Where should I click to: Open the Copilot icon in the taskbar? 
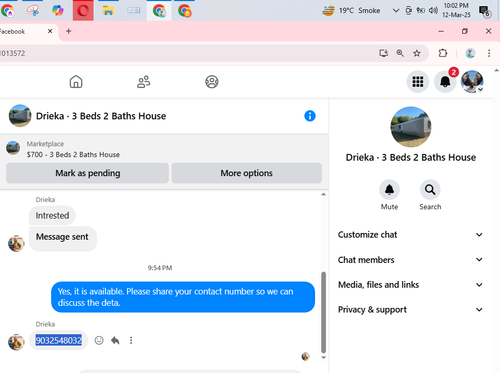coord(58,11)
